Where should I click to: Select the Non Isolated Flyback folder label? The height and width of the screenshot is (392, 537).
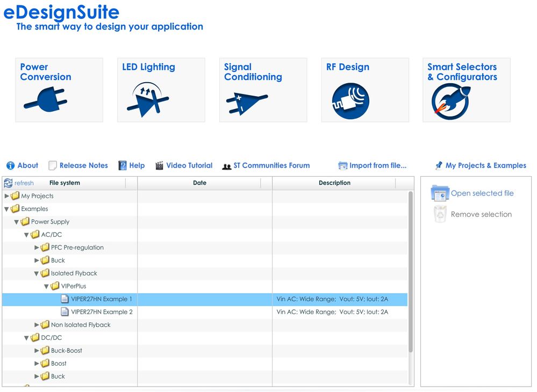click(x=81, y=325)
